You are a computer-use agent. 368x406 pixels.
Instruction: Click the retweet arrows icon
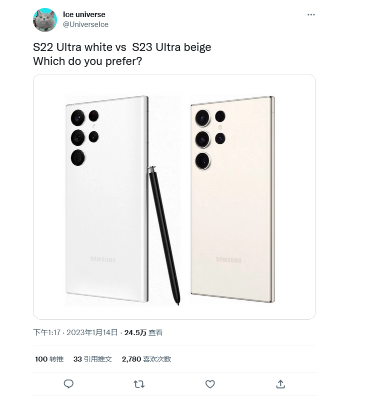click(139, 384)
